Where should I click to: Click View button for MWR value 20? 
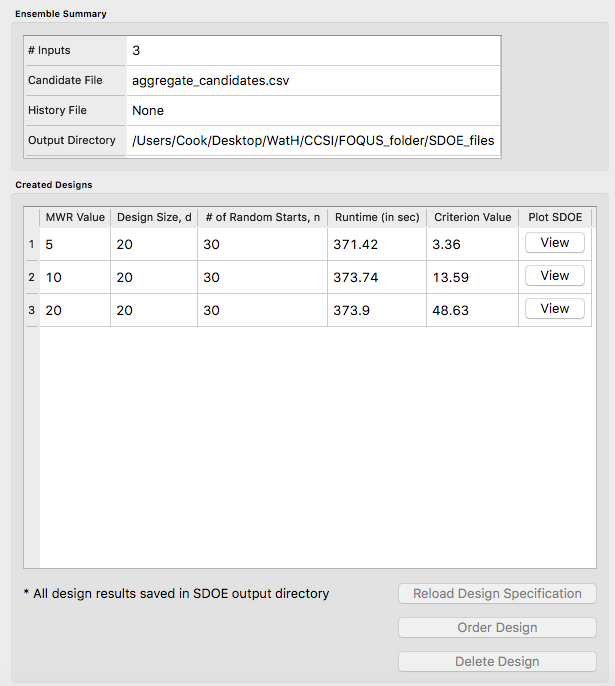pyautogui.click(x=554, y=309)
